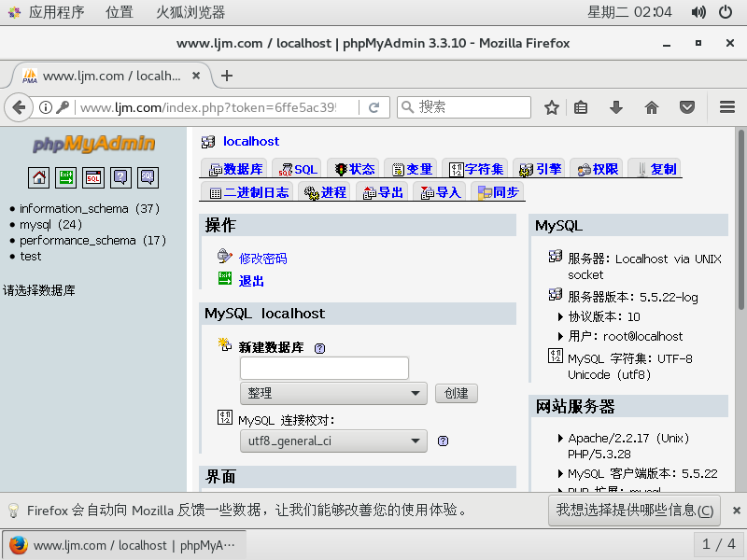Open the 应用程序 menu
This screenshot has width=747, height=560.
coord(56,12)
